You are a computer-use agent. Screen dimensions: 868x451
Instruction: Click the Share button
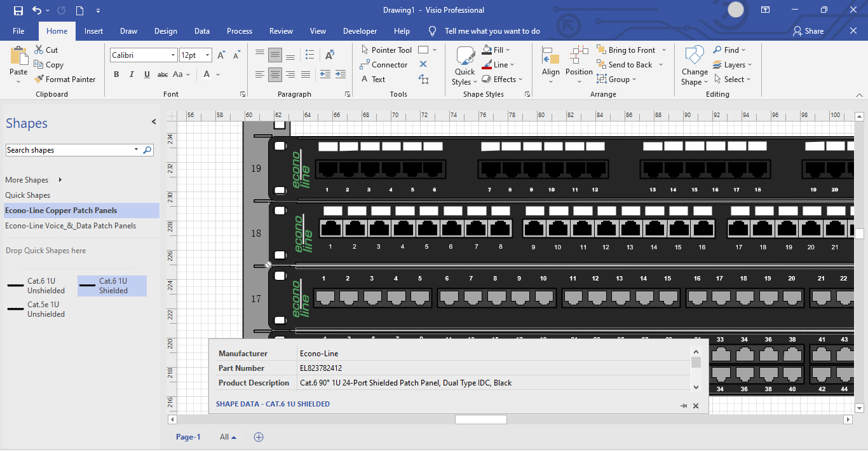tap(808, 31)
